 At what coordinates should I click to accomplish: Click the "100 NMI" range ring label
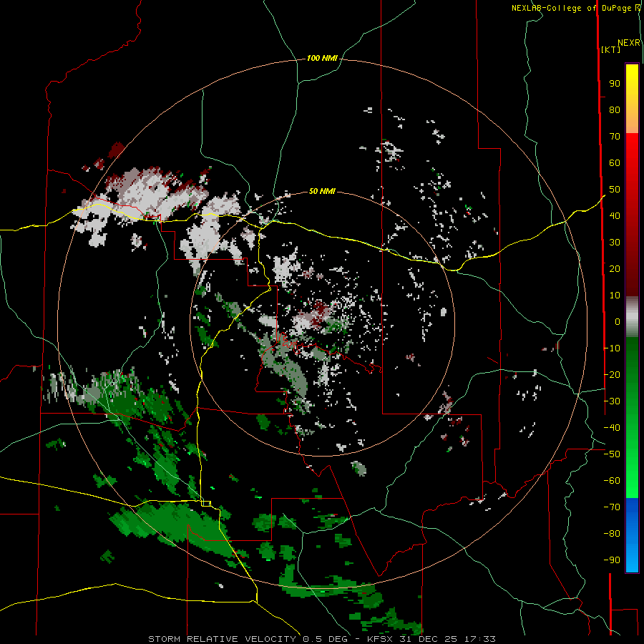coord(322,59)
